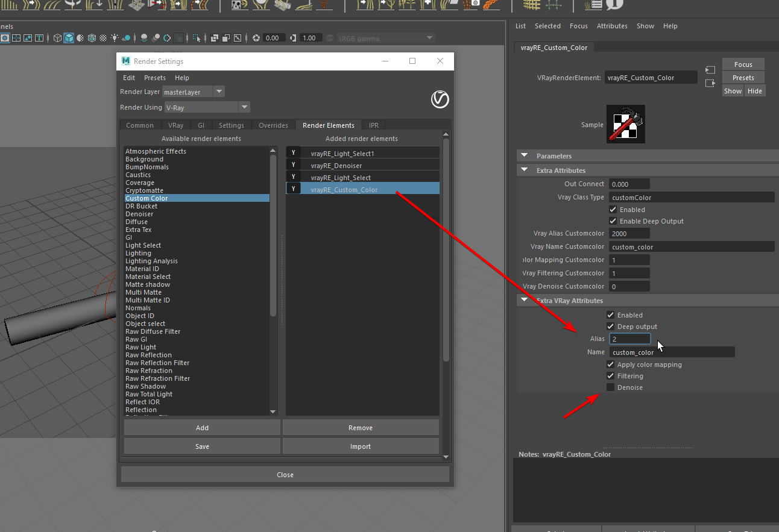The width and height of the screenshot is (779, 532).
Task: Click the Maya icon in Render Settings titlebar
Action: [126, 61]
